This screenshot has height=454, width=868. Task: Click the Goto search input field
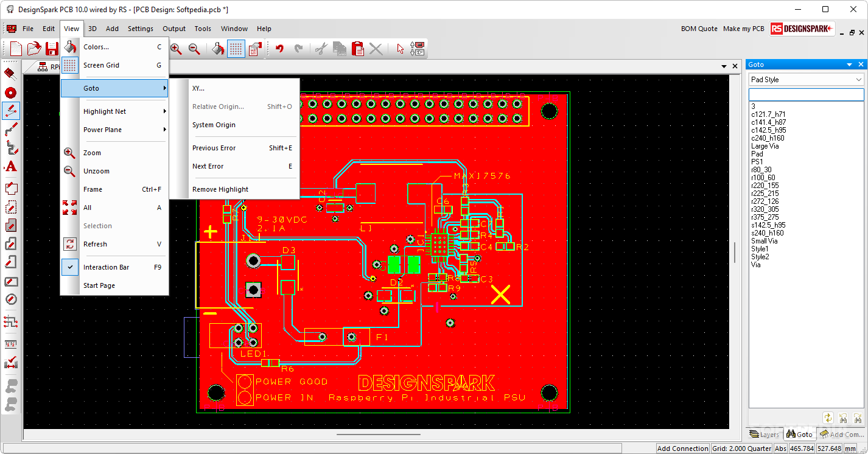click(x=806, y=94)
